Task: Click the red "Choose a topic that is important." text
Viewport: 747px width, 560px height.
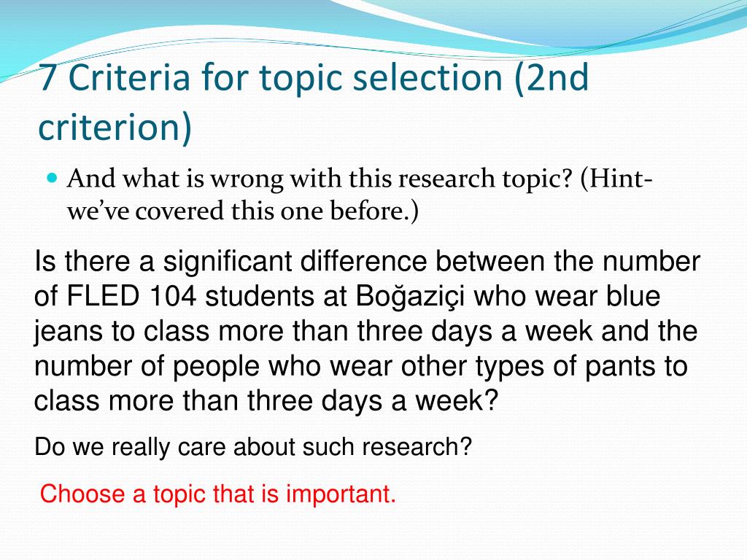Action: click(217, 494)
